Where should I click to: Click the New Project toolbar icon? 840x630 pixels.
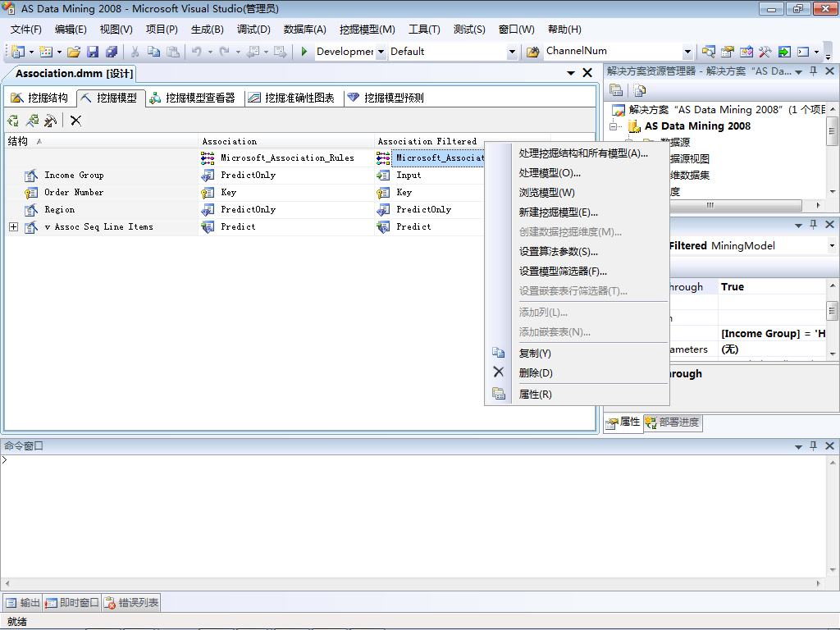click(18, 52)
